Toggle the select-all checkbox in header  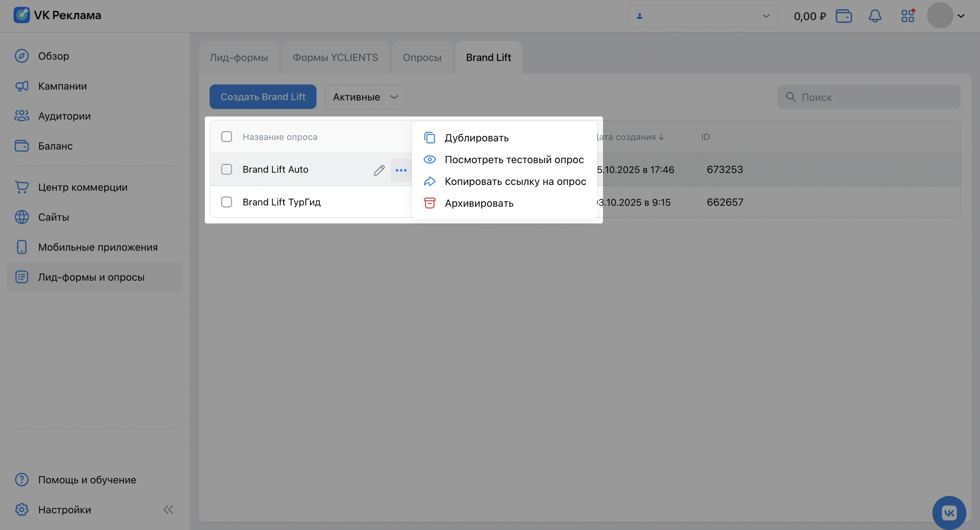[x=226, y=137]
